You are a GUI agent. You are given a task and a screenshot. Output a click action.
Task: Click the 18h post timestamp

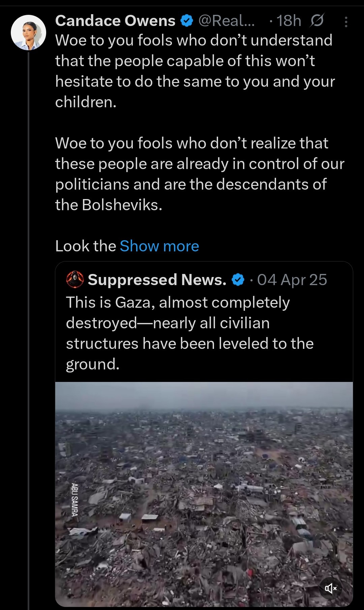point(289,21)
